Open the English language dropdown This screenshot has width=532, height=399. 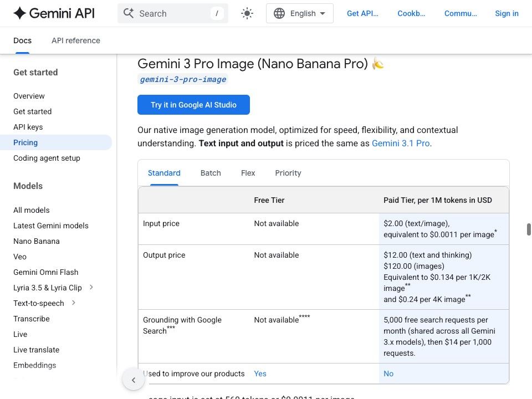(300, 13)
